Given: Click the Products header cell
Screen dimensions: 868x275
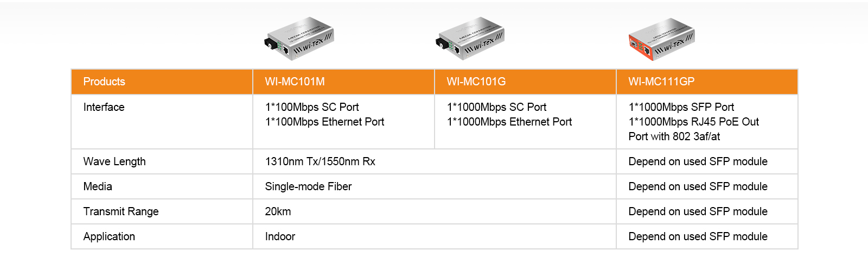Looking at the screenshot, I should pyautogui.click(x=104, y=82).
